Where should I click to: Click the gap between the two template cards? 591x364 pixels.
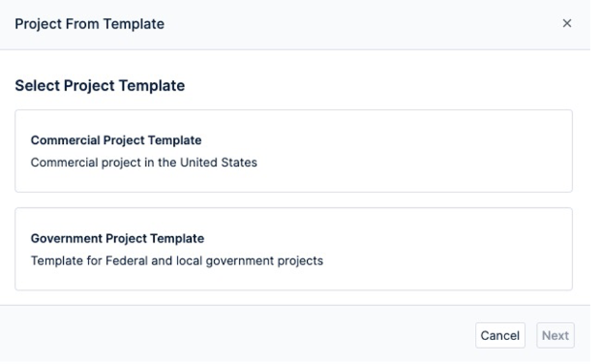click(x=294, y=200)
